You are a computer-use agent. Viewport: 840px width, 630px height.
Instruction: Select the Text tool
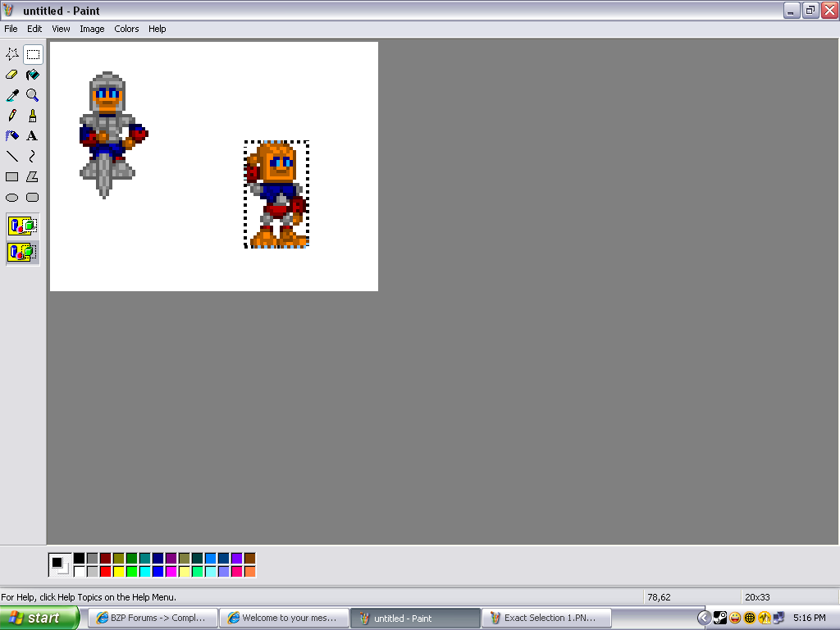(33, 136)
